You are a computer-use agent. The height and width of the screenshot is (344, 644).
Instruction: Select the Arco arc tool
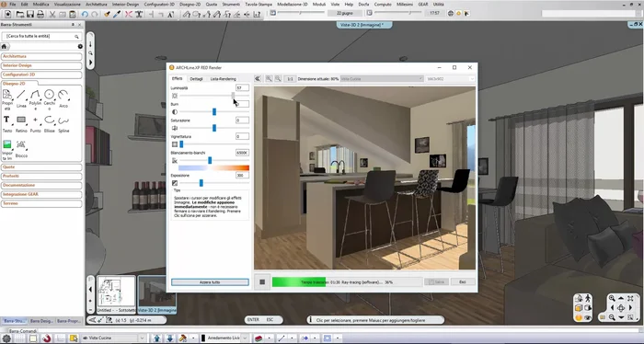(63, 99)
